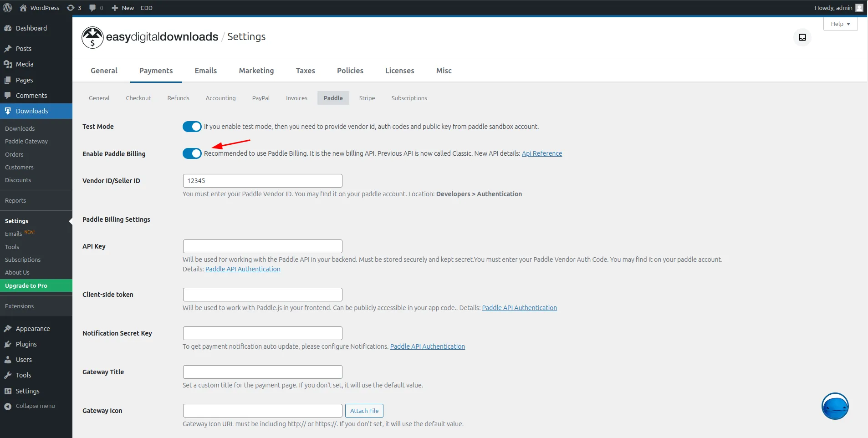Screen dimensions: 868x438
Task: Click the Settings sliders icon in the main sidebar
Action: 8,391
